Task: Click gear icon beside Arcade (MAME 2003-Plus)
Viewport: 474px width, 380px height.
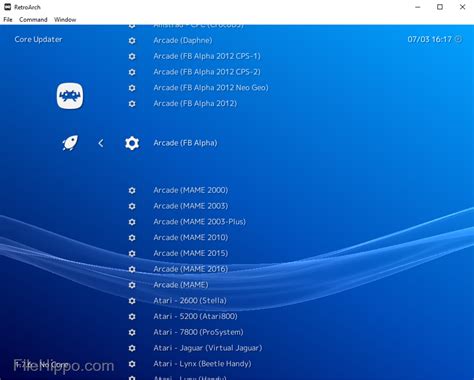Action: [132, 222]
